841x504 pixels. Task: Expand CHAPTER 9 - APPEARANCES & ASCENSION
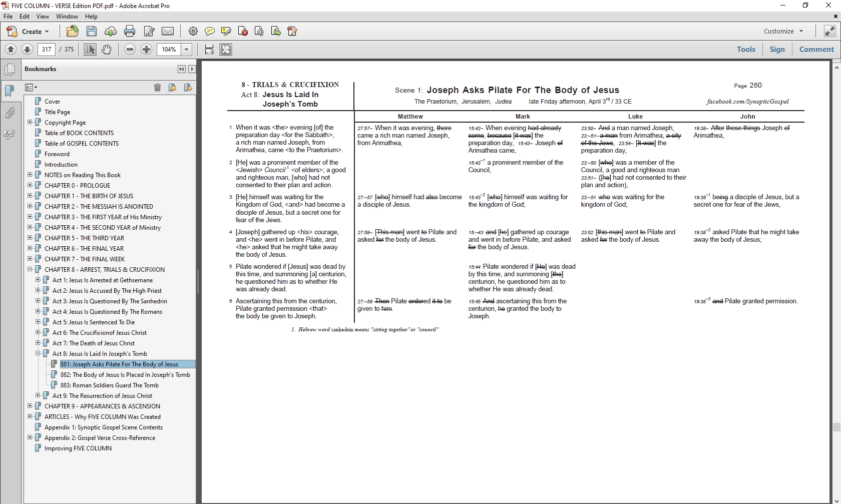pyautogui.click(x=30, y=406)
